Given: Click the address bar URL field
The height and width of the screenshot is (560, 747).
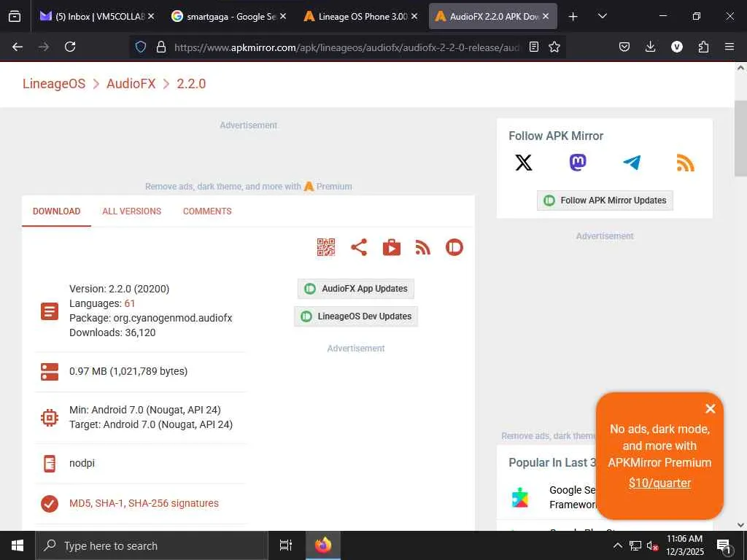Looking at the screenshot, I should point(347,47).
